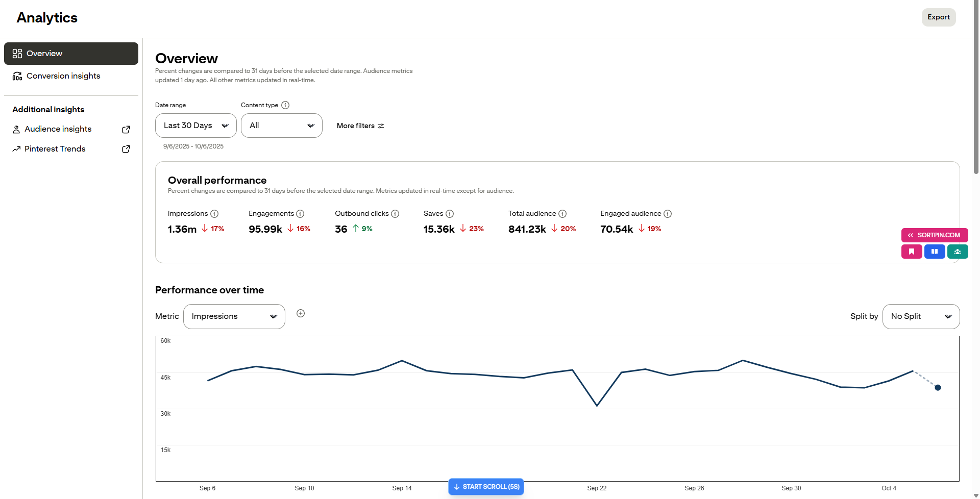
Task: Add a comparison metric with plus icon
Action: (301, 313)
